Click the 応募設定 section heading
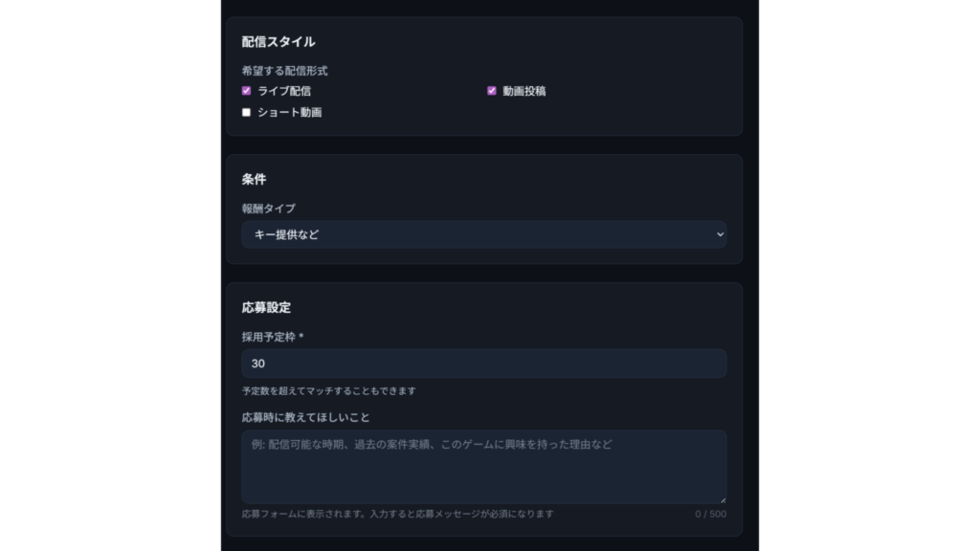This screenshot has width=980, height=551. 266,308
